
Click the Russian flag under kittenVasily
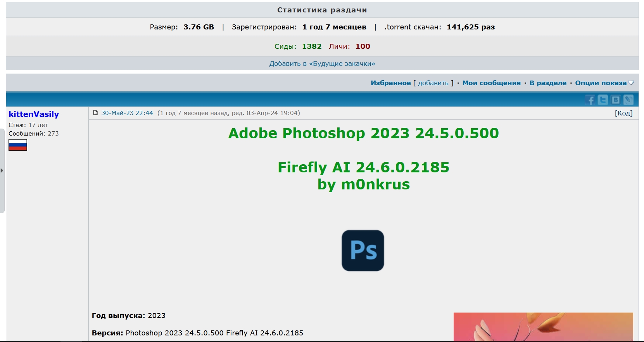coord(18,145)
